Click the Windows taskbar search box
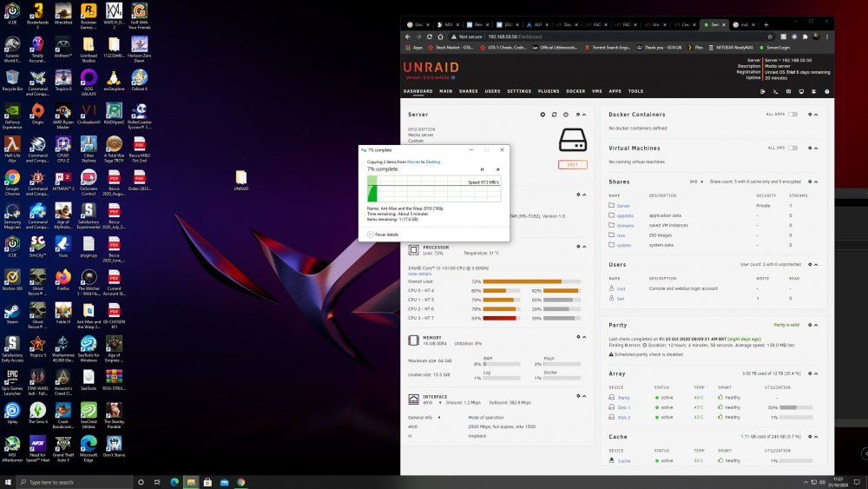The width and height of the screenshot is (868, 489). pos(75,482)
